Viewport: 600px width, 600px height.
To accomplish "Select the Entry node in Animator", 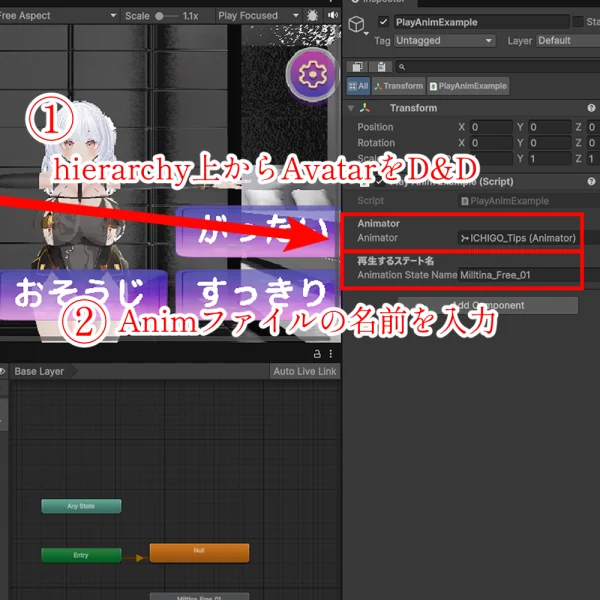I will pos(81,555).
